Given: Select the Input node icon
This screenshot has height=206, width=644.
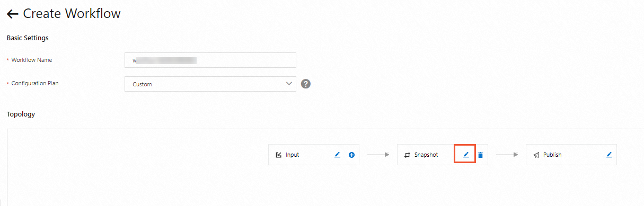Looking at the screenshot, I should pos(279,155).
